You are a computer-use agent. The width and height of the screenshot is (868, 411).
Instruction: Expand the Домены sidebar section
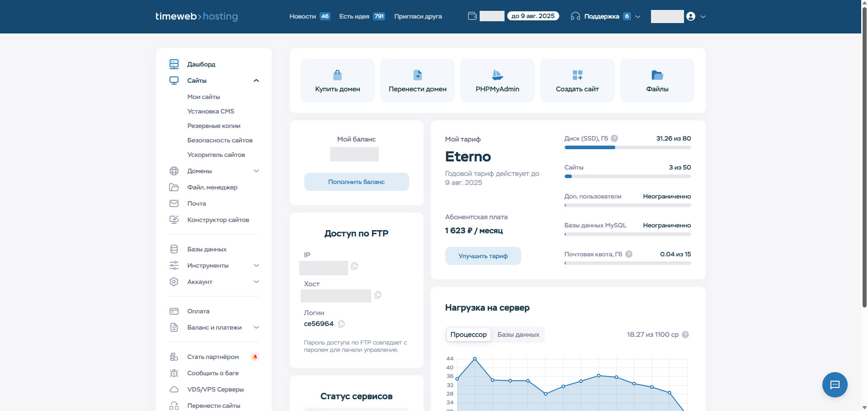(x=256, y=171)
